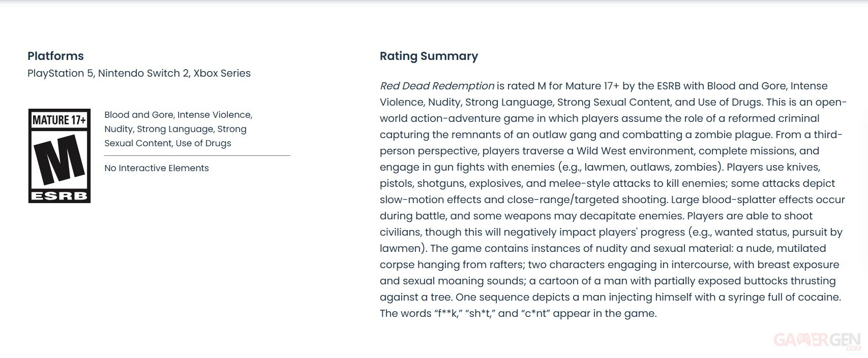Click the No Interactive Elements text
This screenshot has height=358, width=868.
coord(157,168)
